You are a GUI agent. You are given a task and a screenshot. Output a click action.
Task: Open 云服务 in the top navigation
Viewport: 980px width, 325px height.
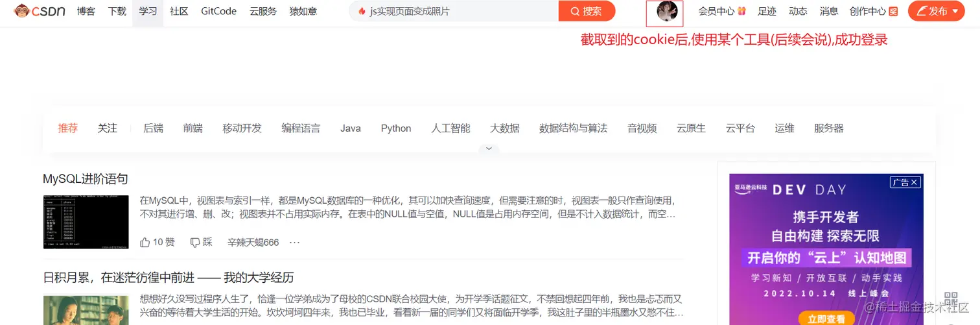point(263,11)
